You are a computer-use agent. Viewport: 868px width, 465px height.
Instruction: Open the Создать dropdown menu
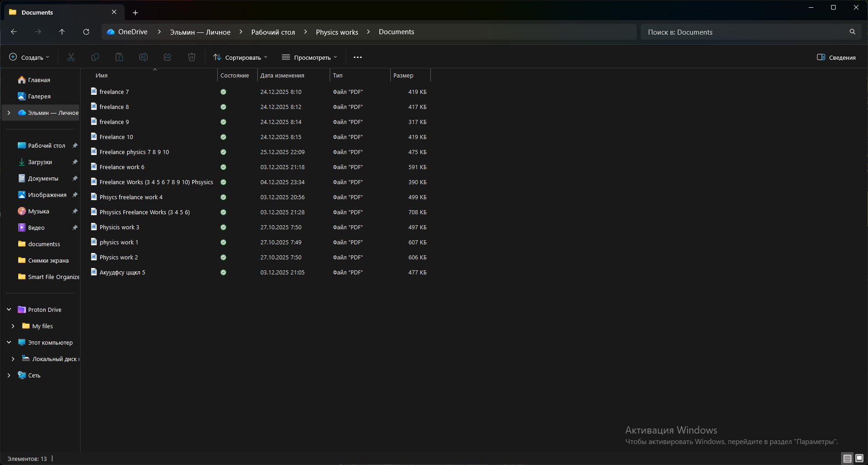click(x=29, y=57)
